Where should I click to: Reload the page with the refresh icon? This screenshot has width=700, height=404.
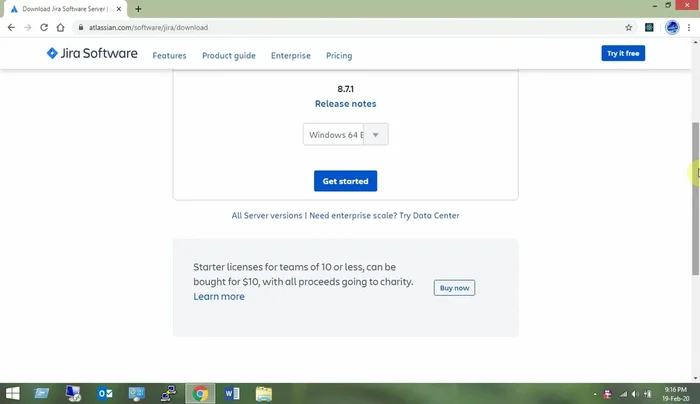(44, 28)
